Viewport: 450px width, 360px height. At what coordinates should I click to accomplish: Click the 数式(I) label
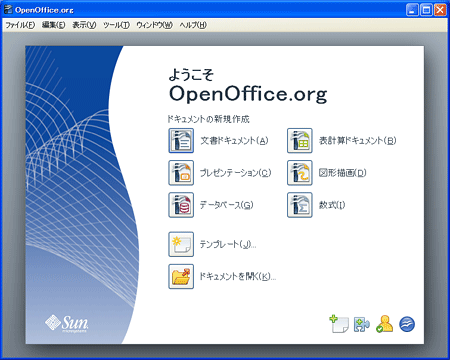click(x=332, y=205)
